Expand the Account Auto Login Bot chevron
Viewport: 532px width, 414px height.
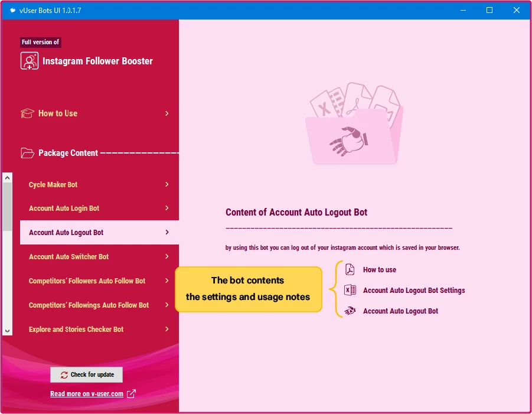[x=167, y=208]
